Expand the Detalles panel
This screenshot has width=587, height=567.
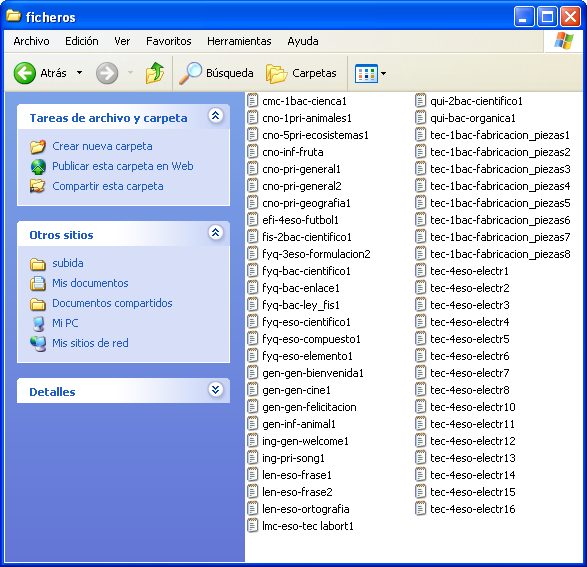click(216, 390)
